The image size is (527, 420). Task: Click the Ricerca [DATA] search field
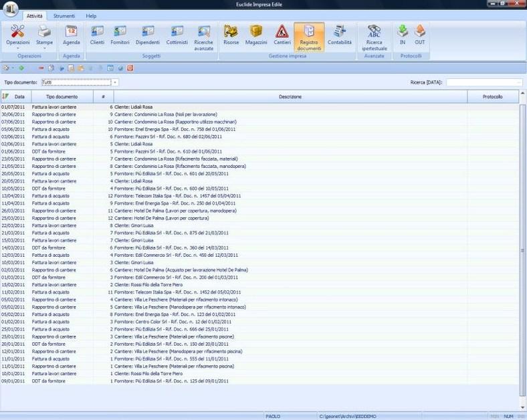[x=484, y=82]
